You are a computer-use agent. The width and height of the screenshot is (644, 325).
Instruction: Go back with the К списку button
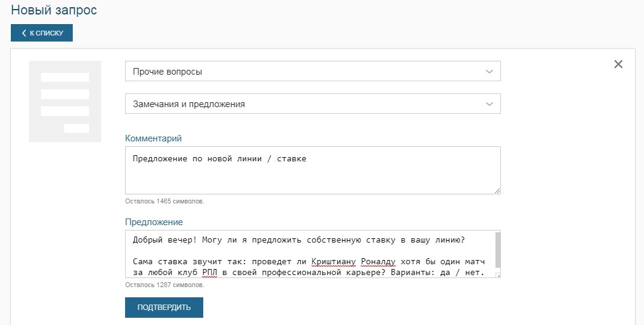point(41,33)
